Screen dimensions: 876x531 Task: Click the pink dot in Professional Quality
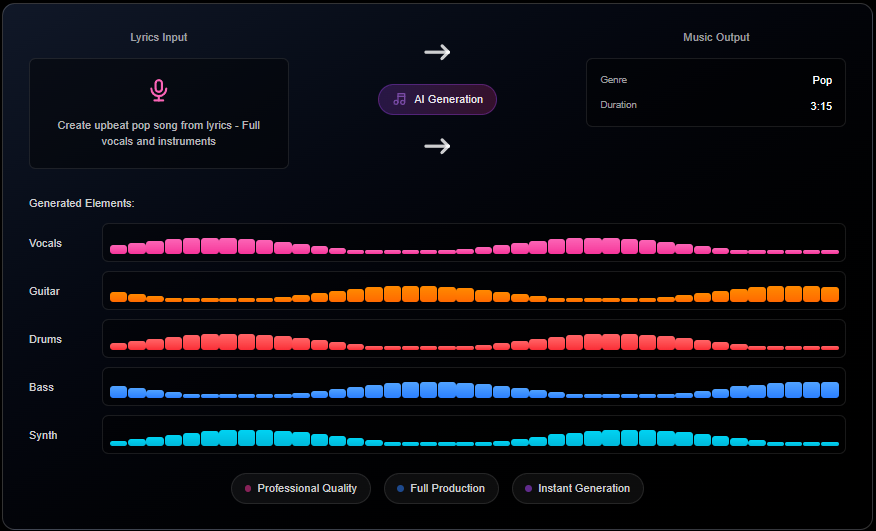(248, 489)
